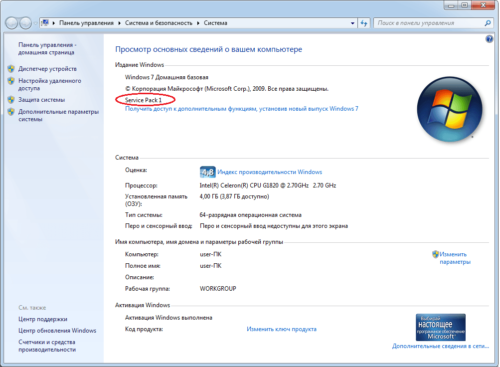Click the Microsoft Corp. copyright line

coord(227,89)
